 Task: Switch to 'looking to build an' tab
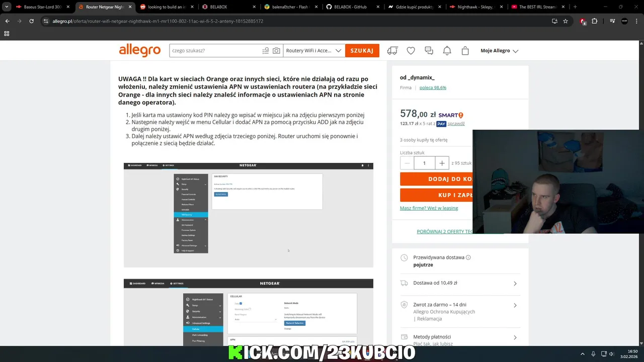(x=167, y=7)
